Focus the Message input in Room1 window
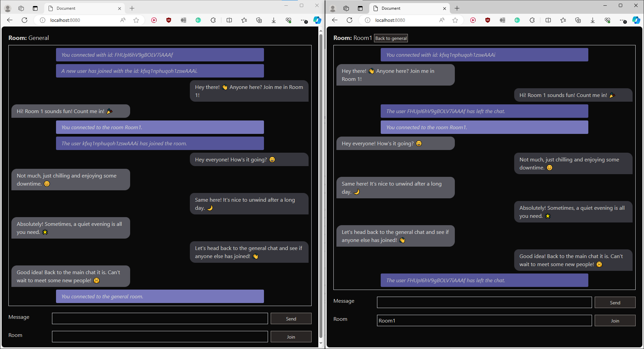The height and width of the screenshot is (349, 644). click(x=484, y=302)
